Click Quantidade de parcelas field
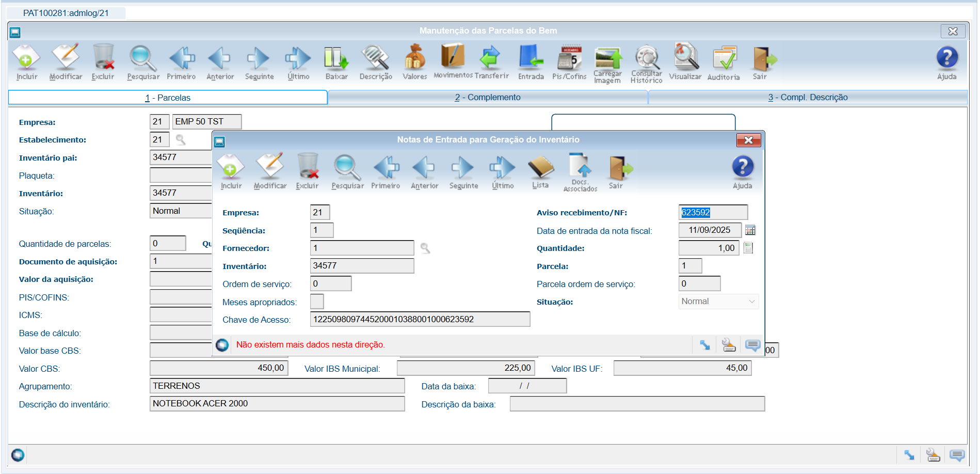 168,243
